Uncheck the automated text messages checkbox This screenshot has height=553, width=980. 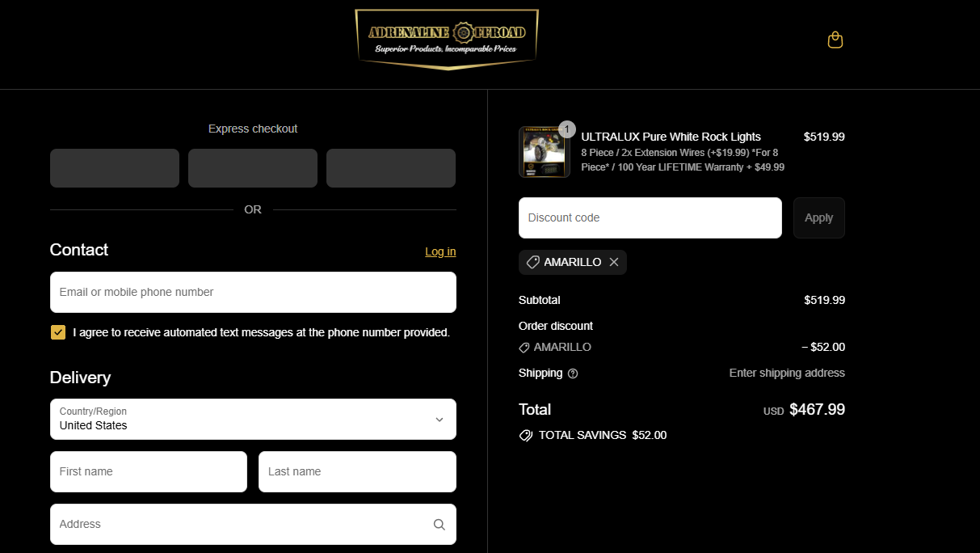pos(58,332)
